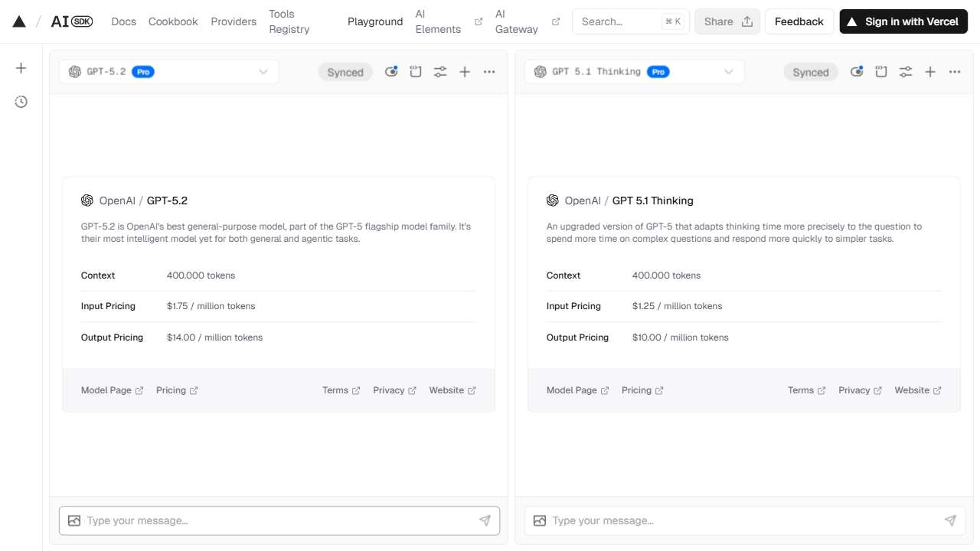This screenshot has width=980, height=551.
Task: Click the new chat plus icon in sidebar
Action: [x=21, y=68]
